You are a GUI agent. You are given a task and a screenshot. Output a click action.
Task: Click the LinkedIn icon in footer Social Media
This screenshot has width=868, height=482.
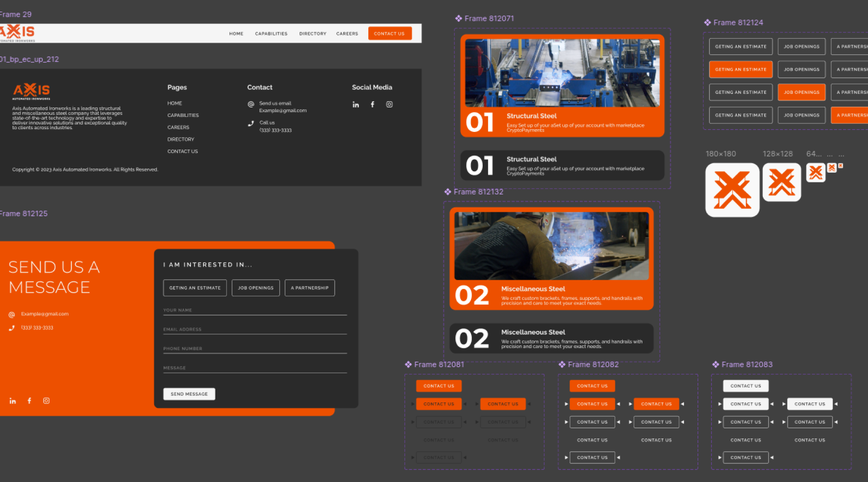[355, 105]
